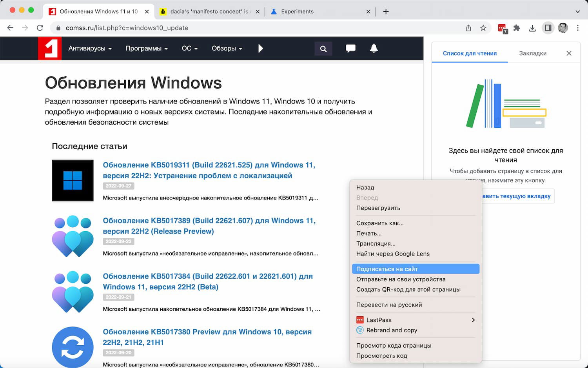The image size is (588, 368).
Task: Open the blue sync thumbnail for KB5017380
Action: tap(73, 347)
